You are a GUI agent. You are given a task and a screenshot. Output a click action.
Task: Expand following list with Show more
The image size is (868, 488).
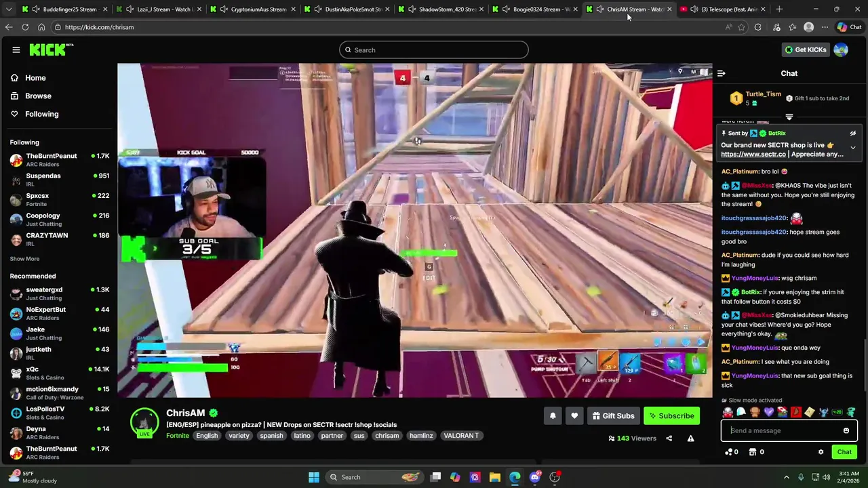24,259
